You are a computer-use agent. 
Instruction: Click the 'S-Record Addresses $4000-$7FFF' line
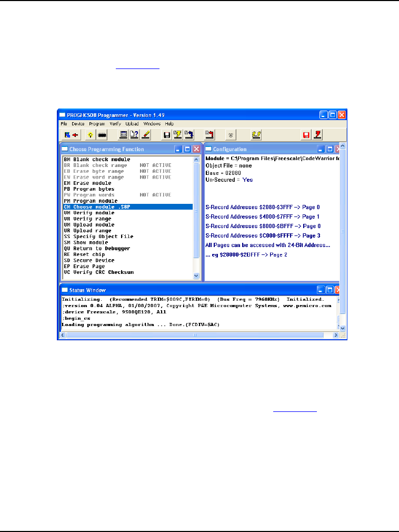[262, 216]
